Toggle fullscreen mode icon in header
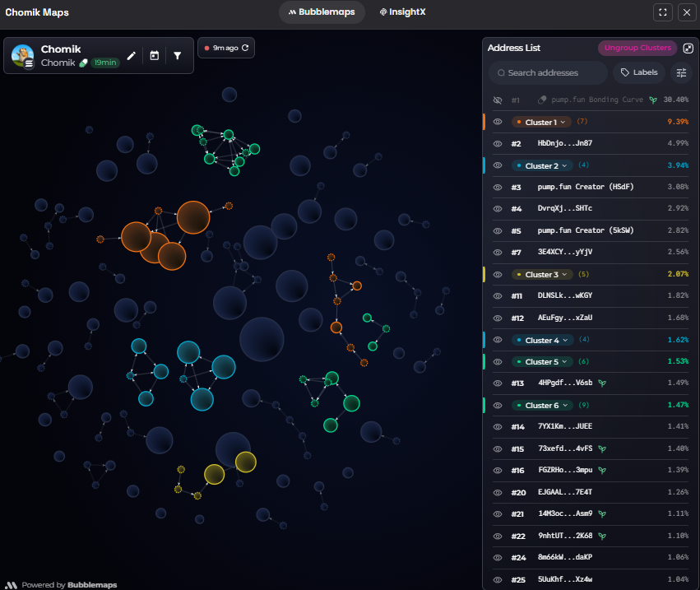This screenshot has height=590, width=700. [663, 12]
